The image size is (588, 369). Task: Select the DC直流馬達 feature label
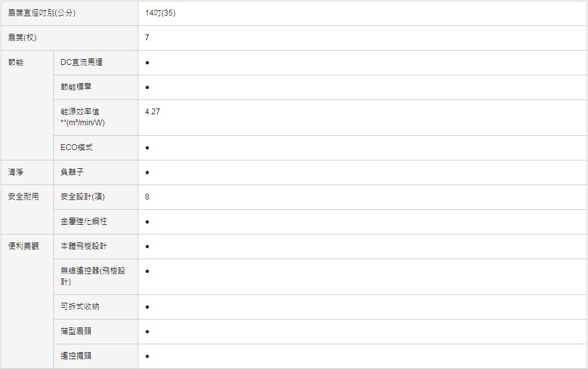(81, 62)
